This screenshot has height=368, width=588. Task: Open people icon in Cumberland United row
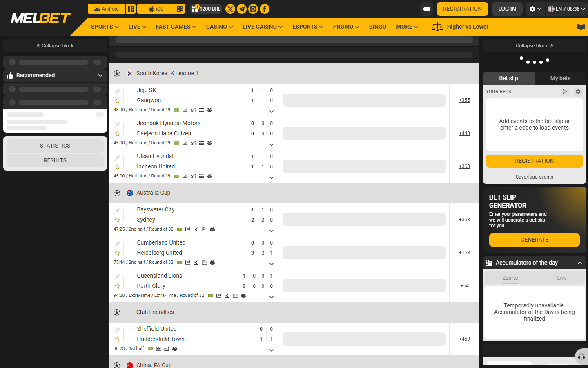coord(212,263)
